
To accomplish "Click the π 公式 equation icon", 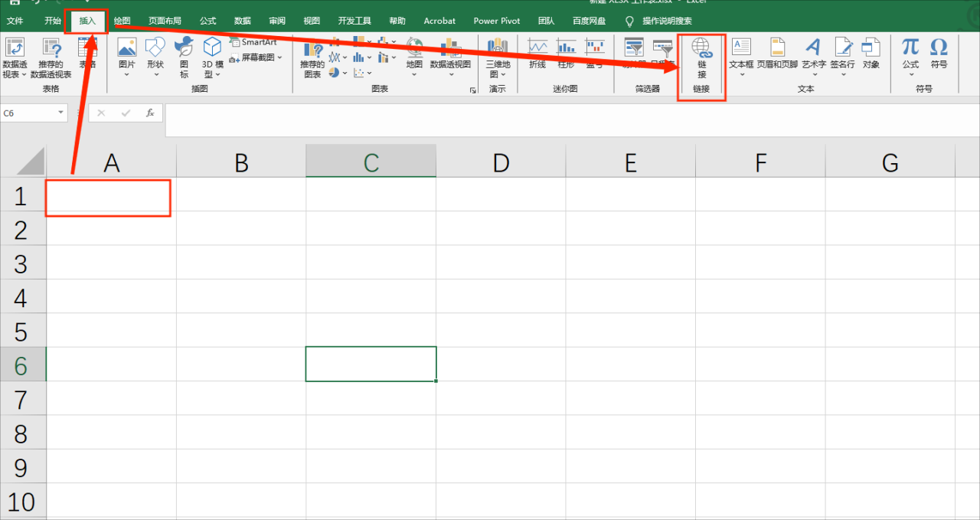I will point(910,47).
